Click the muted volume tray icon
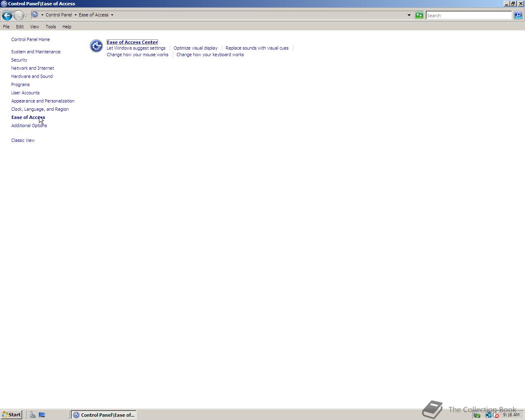The image size is (525, 420). point(495,415)
